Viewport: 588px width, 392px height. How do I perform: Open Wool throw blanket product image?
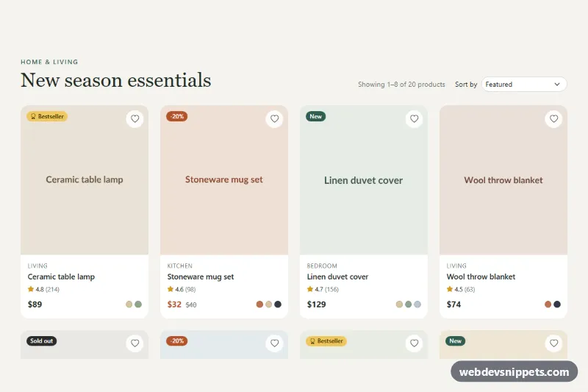(x=503, y=180)
